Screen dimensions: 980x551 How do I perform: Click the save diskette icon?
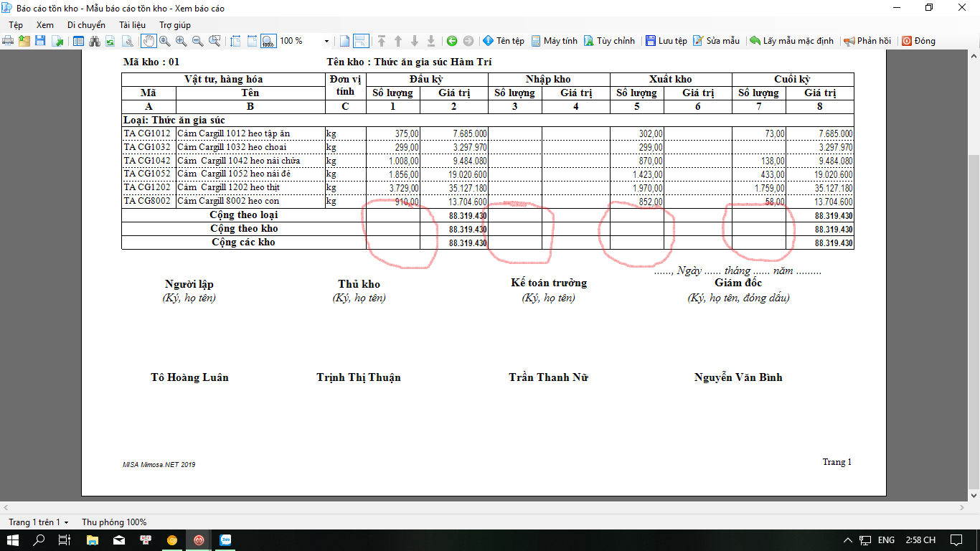point(40,41)
